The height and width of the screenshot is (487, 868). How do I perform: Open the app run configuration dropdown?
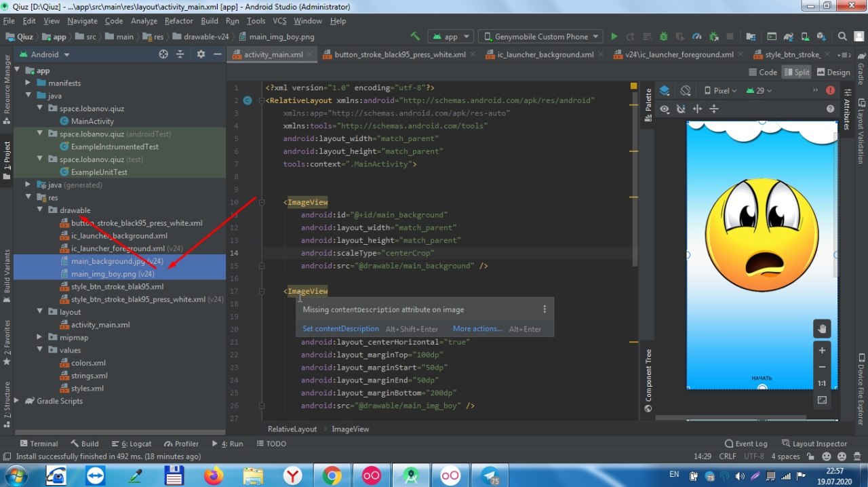pos(450,37)
